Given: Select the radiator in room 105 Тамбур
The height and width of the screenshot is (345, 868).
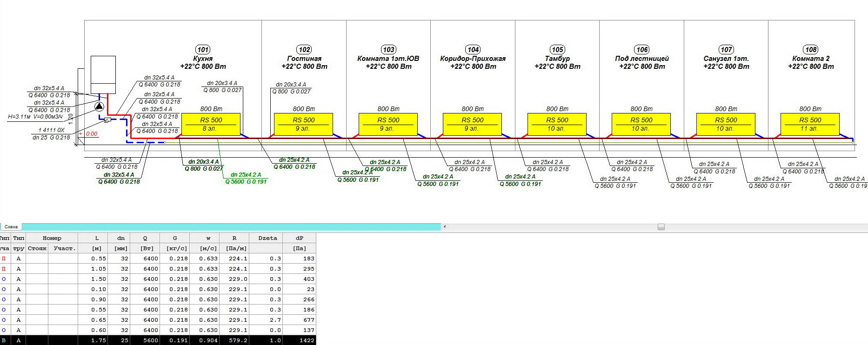Looking at the screenshot, I should [x=557, y=124].
